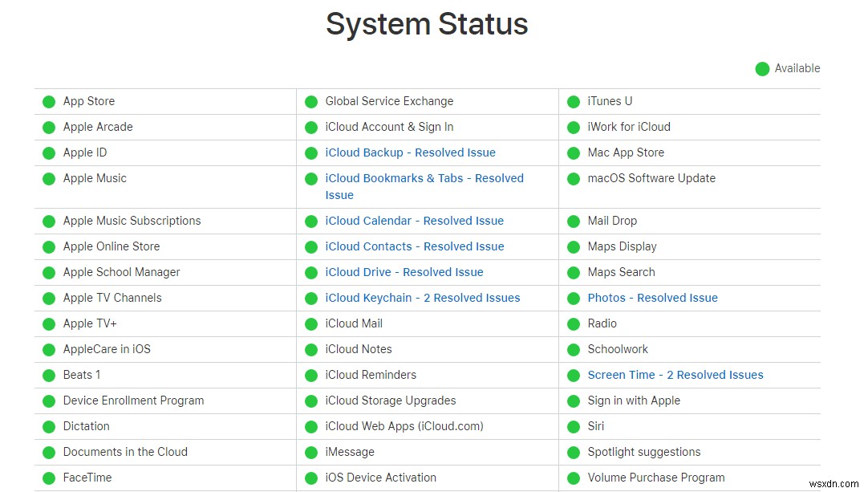
Task: Click the green status dot beside App Store
Action: (x=49, y=101)
